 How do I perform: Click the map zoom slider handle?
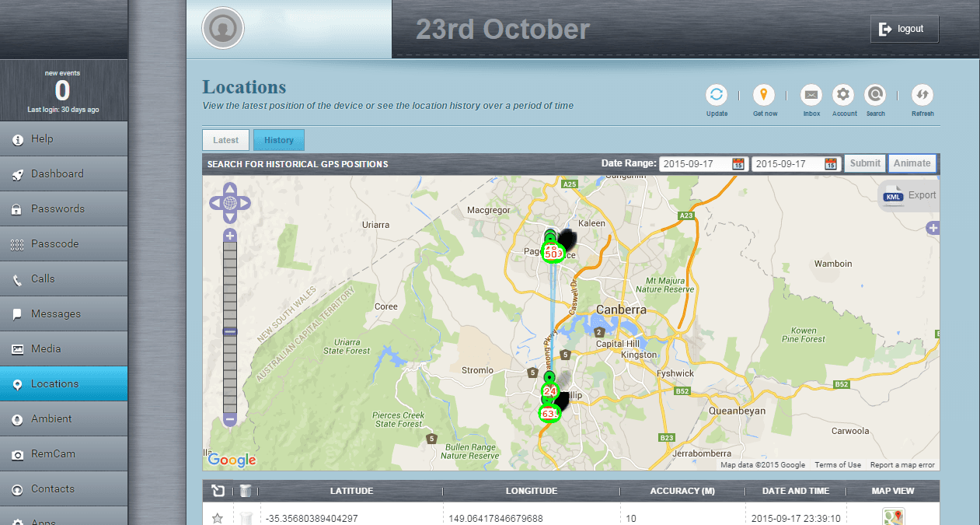point(230,331)
